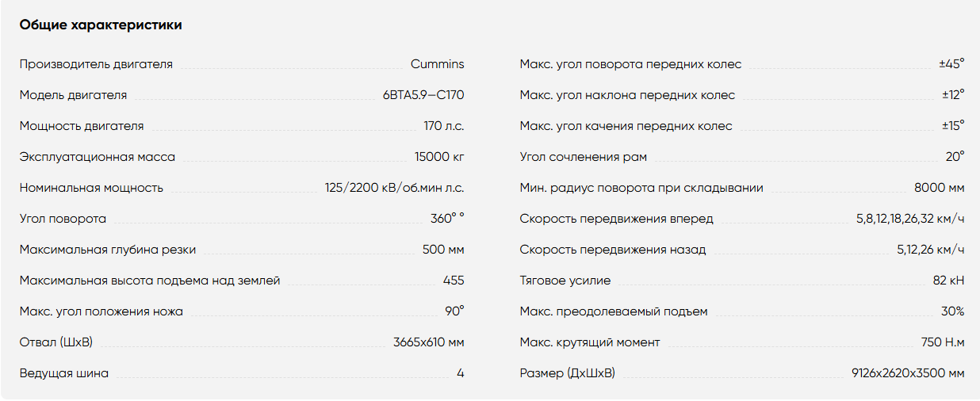Image resolution: width=980 pixels, height=401 pixels.
Task: Click the Cummins engine manufacturer value
Action: click(x=438, y=64)
